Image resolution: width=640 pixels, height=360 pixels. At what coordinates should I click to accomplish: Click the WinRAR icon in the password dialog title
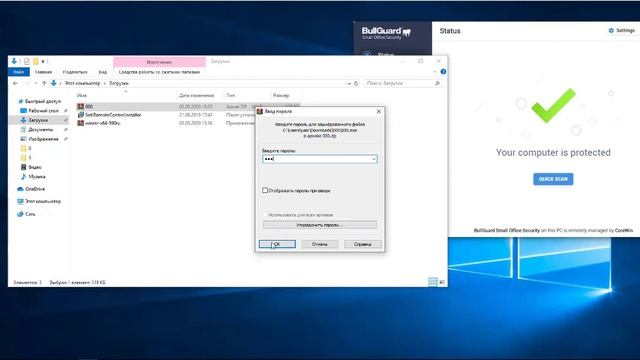coord(260,111)
